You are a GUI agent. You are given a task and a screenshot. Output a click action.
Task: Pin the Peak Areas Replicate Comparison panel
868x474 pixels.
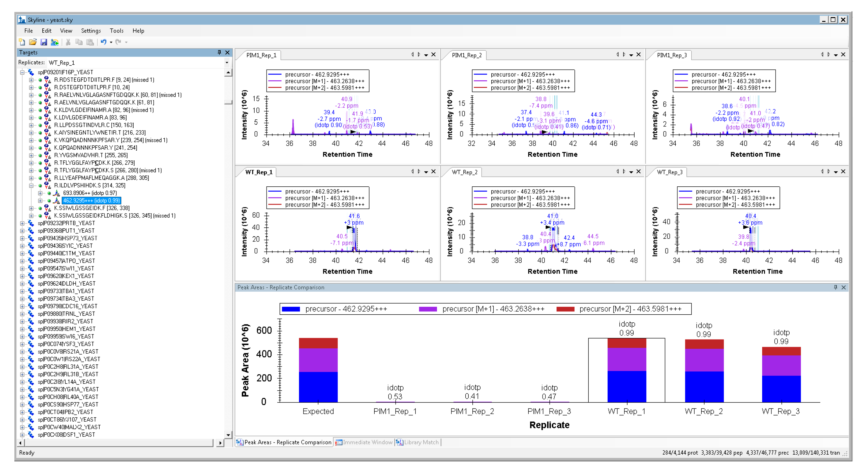click(835, 287)
